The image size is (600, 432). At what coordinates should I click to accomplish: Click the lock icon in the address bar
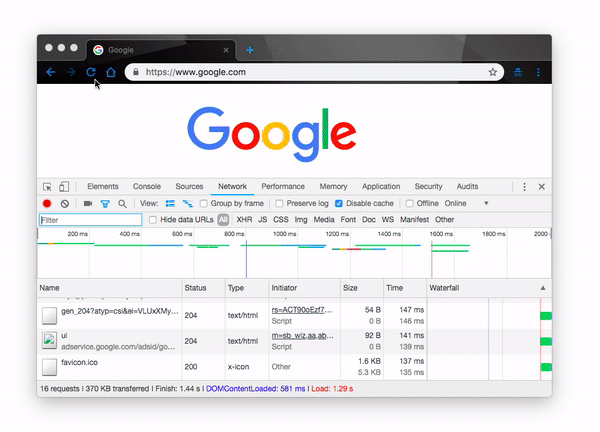click(x=136, y=72)
